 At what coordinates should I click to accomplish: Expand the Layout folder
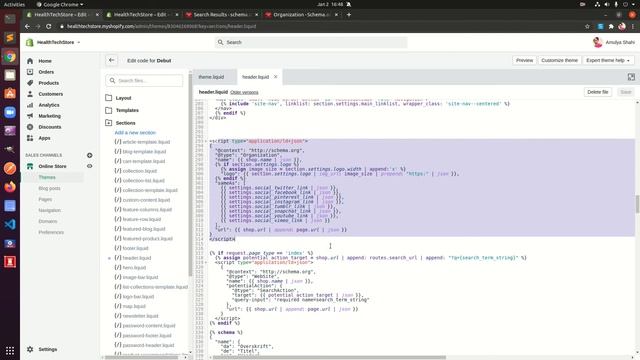tap(118, 98)
